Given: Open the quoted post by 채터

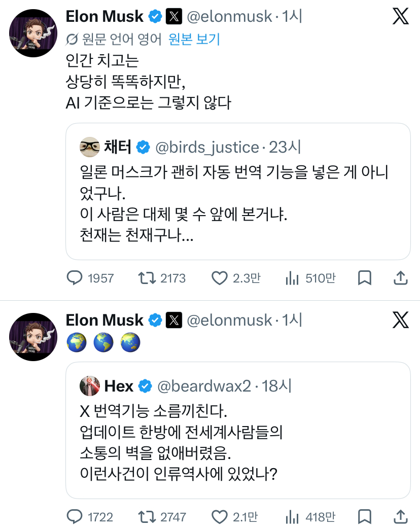Looking at the screenshot, I should pos(237,203).
